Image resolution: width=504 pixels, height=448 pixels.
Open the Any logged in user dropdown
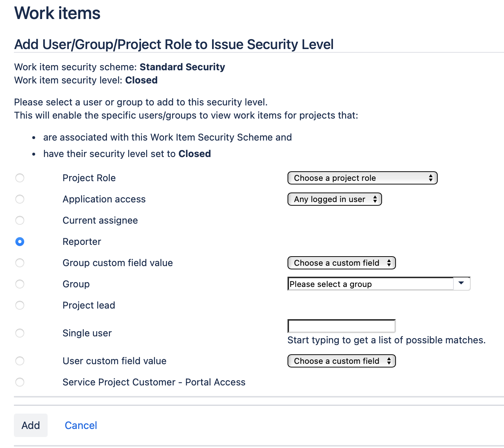(334, 199)
